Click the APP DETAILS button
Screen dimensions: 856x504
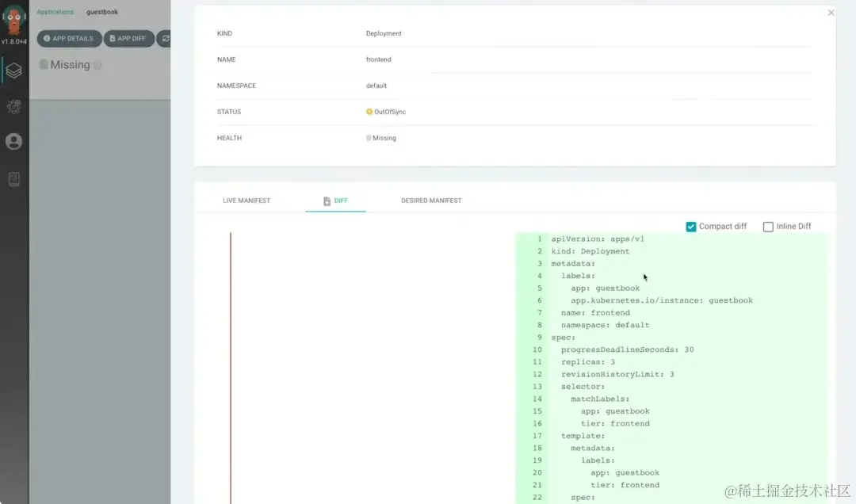coord(69,39)
